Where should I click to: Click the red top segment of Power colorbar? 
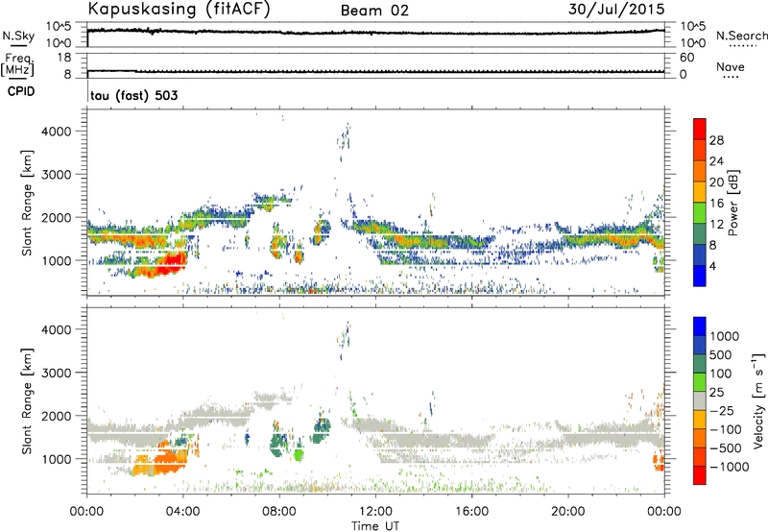coord(700,130)
